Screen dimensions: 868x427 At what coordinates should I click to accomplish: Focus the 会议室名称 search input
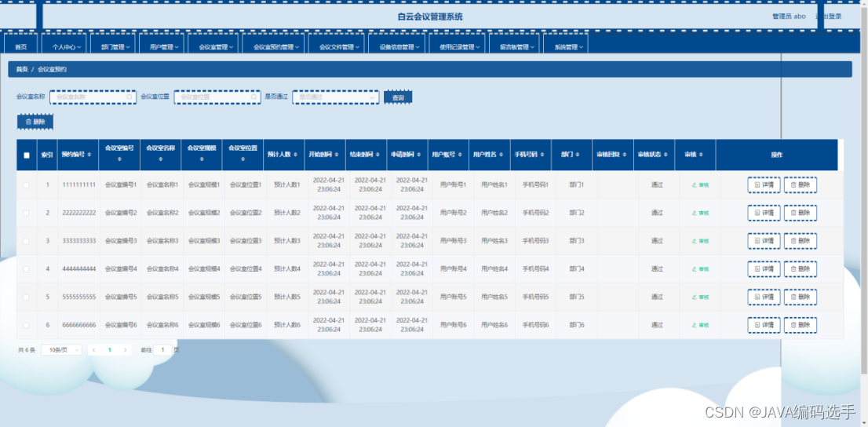[93, 97]
